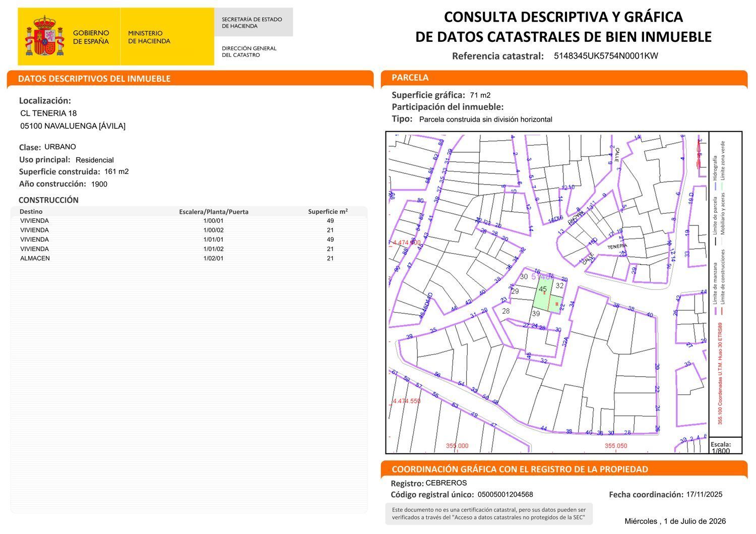Select built area value '161 m2'

pos(116,171)
